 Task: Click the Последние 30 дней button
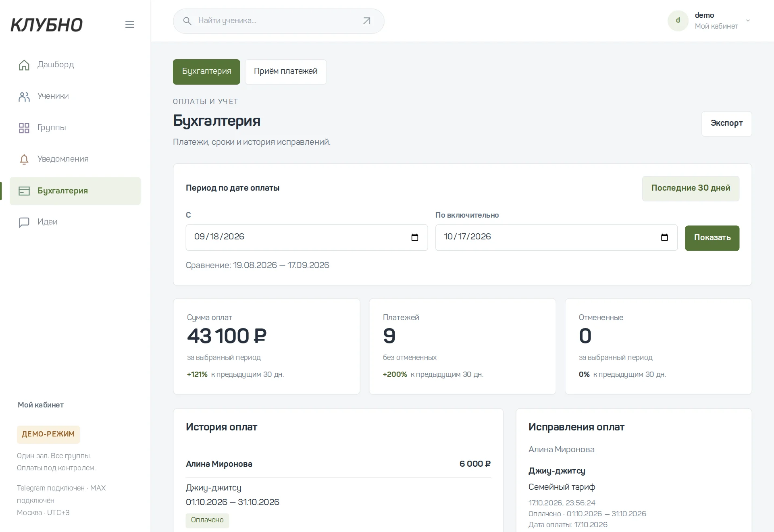691,188
